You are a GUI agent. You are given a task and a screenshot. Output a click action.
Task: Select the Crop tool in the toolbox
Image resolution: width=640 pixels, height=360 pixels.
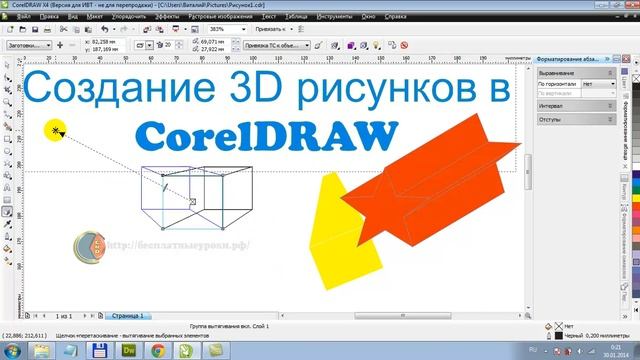pyautogui.click(x=7, y=90)
